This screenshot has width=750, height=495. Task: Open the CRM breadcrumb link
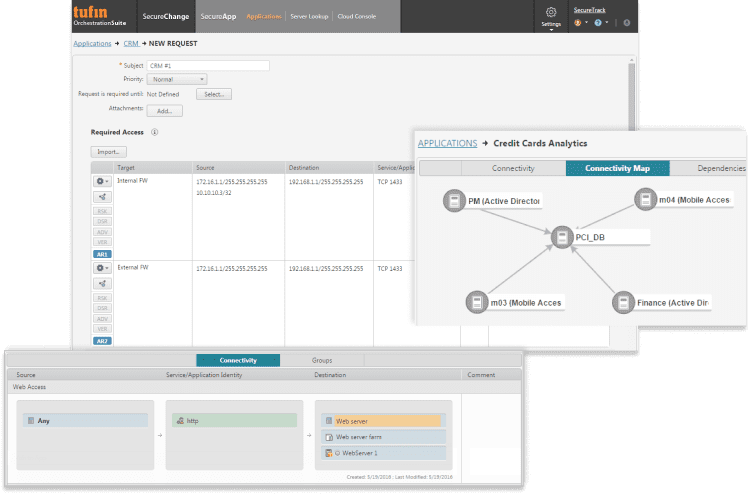click(130, 44)
